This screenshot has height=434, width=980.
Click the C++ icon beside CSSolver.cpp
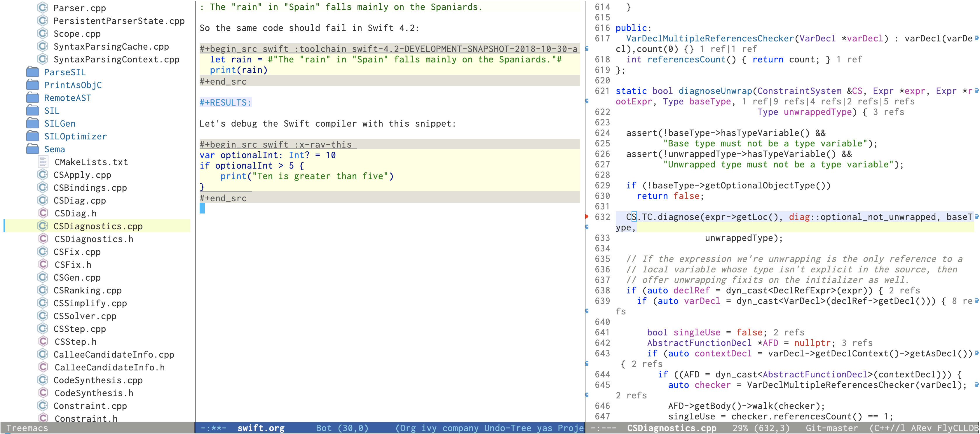click(43, 316)
